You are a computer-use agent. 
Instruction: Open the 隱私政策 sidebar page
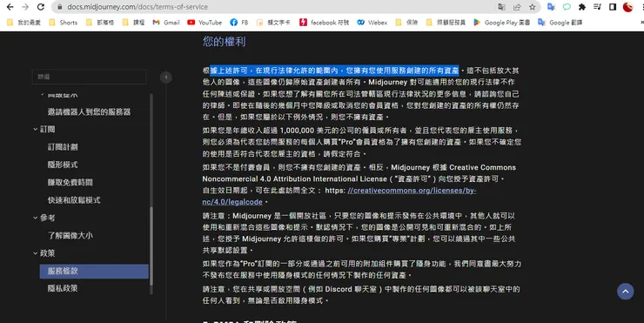63,288
